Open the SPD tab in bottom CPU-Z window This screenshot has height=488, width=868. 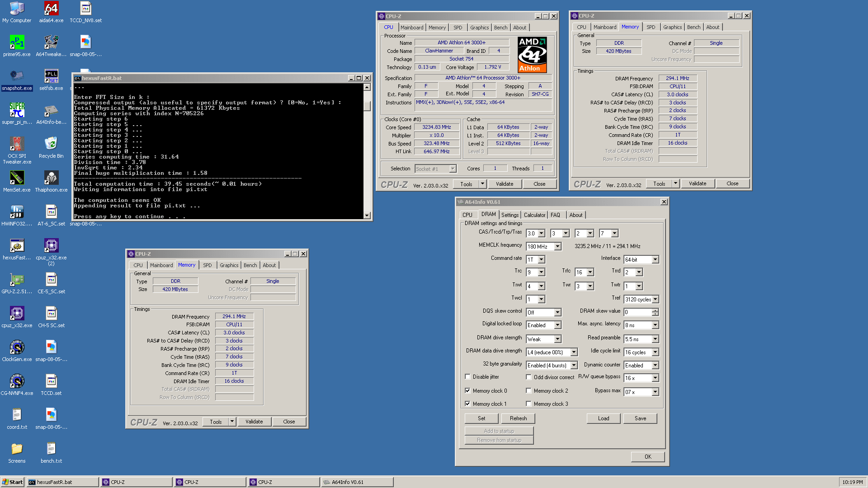tap(208, 265)
